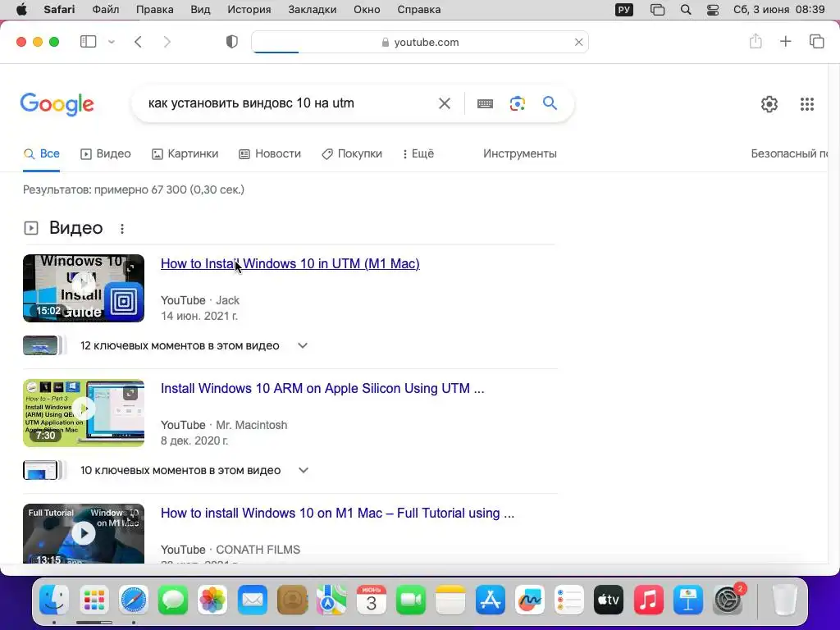This screenshot has height=630, width=840.
Task: Open System Settings from the Dock
Action: tap(728, 600)
